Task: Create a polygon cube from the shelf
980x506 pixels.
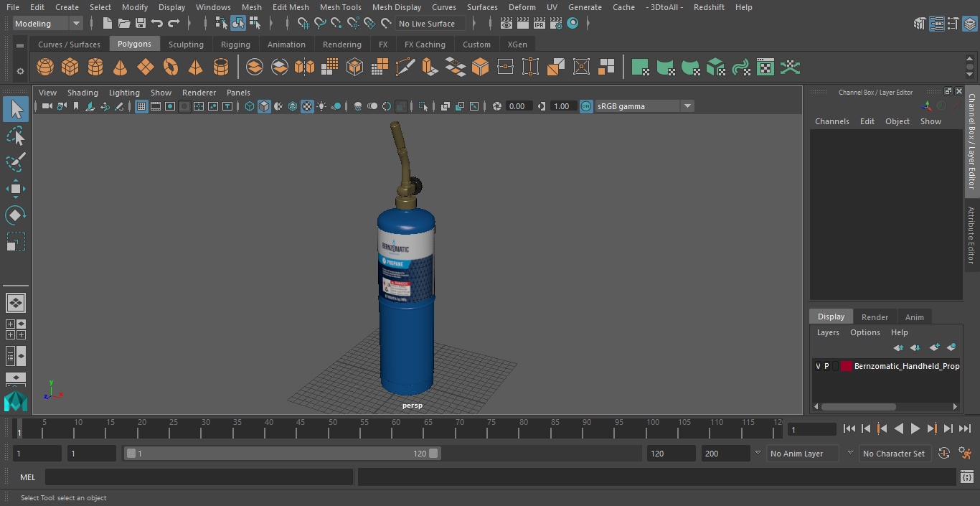Action: tap(70, 67)
